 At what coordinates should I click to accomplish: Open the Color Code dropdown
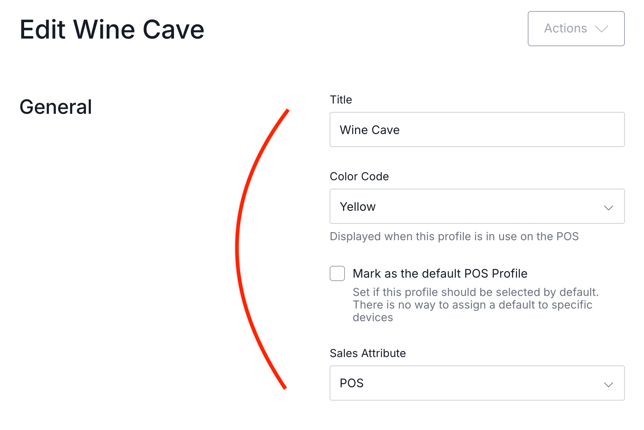point(477,207)
